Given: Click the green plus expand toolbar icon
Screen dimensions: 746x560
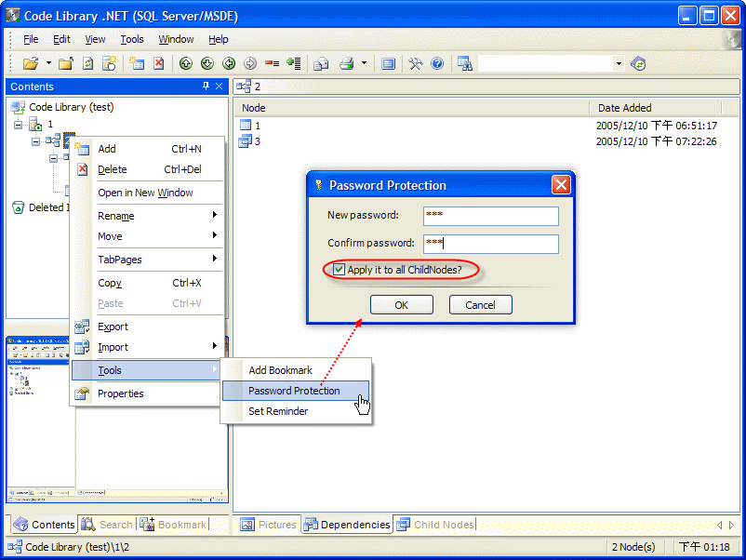Looking at the screenshot, I should pos(294,63).
